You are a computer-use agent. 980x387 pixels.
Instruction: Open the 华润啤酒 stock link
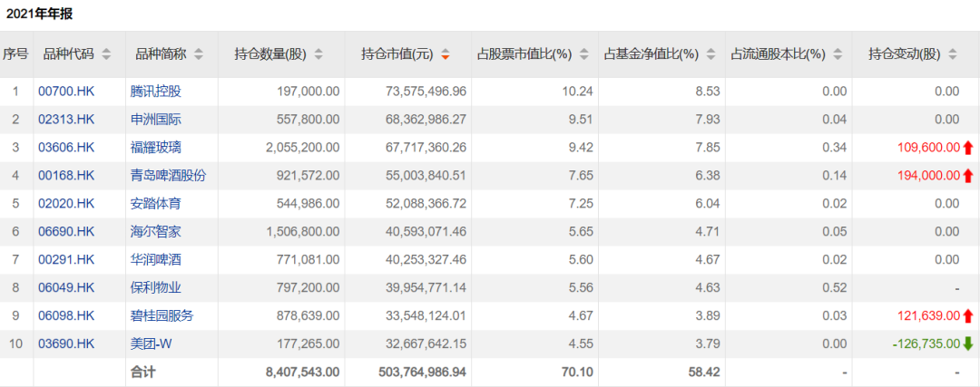(156, 260)
